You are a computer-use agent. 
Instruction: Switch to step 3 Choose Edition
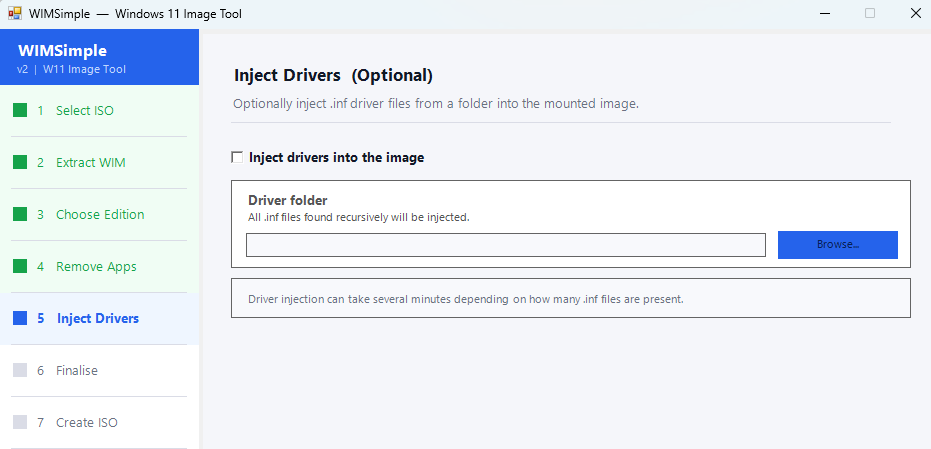coord(100,215)
